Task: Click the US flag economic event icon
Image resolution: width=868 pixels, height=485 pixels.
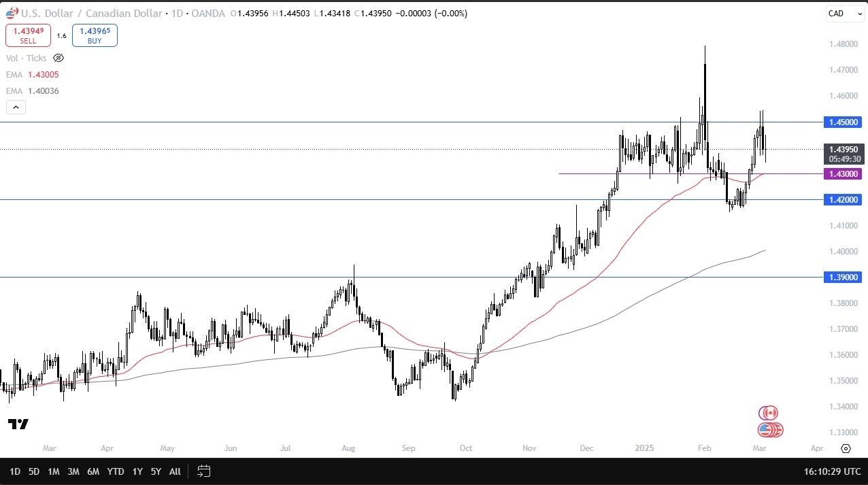Action: (x=766, y=430)
